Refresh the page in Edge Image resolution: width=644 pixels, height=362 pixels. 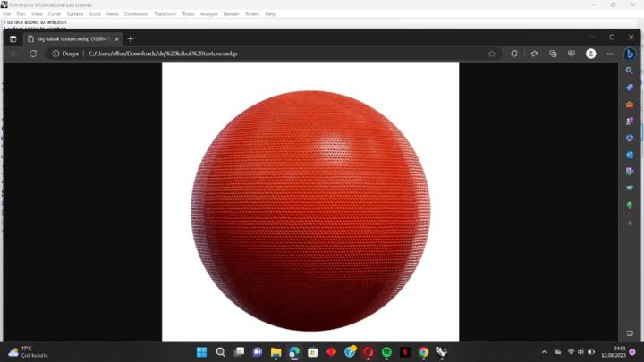[x=33, y=54]
